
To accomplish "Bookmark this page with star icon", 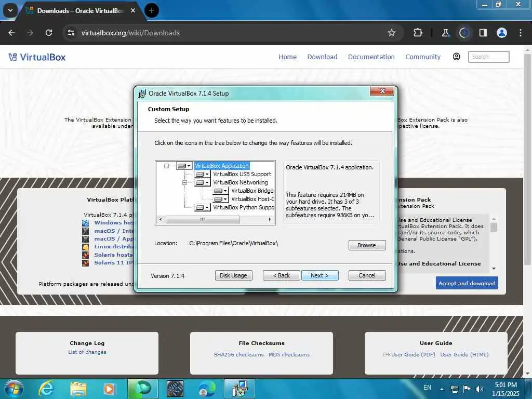I will pyautogui.click(x=392, y=33).
